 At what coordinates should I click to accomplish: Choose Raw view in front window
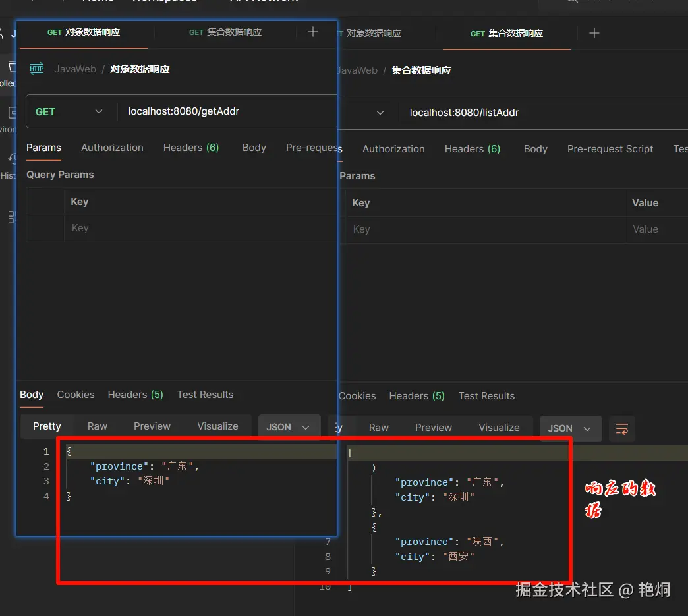98,426
